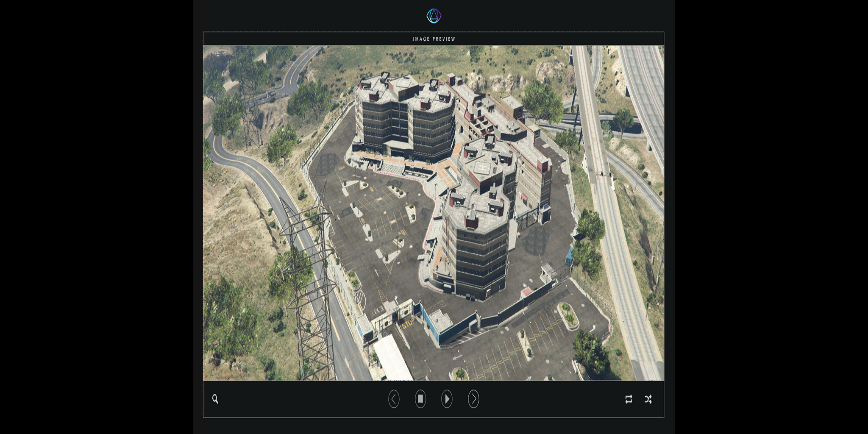Go to the previous image

tap(394, 399)
